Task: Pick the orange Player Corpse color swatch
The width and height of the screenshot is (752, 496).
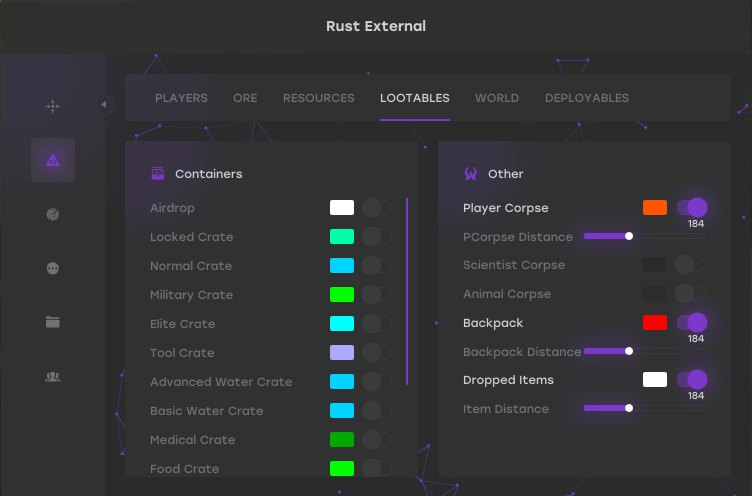Action: point(655,208)
